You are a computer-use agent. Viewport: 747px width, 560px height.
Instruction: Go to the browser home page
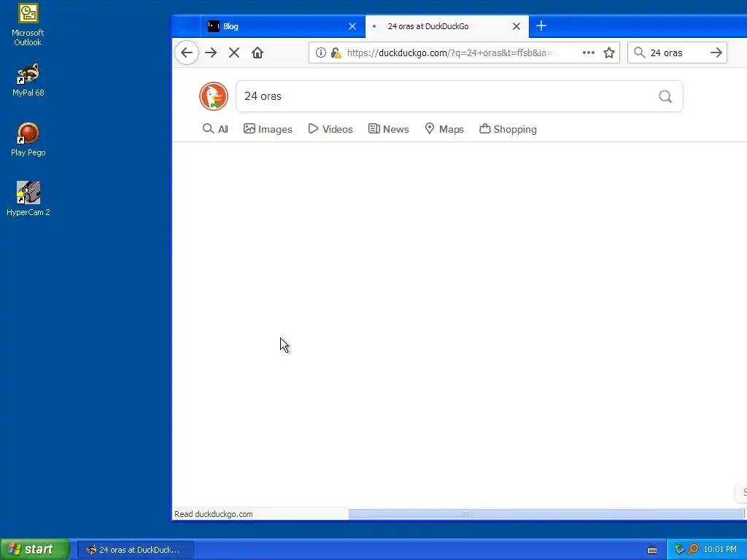pyautogui.click(x=258, y=52)
